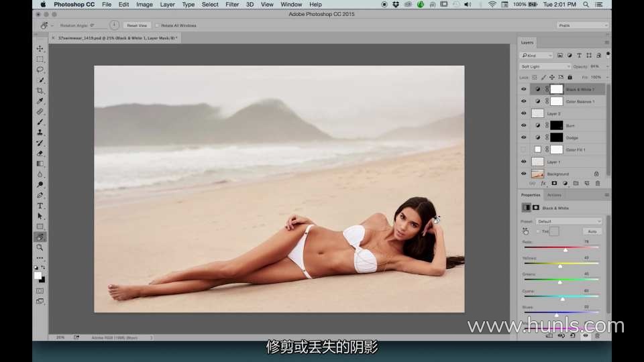The width and height of the screenshot is (644, 362).
Task: Hide the Background layer
Action: (x=524, y=174)
